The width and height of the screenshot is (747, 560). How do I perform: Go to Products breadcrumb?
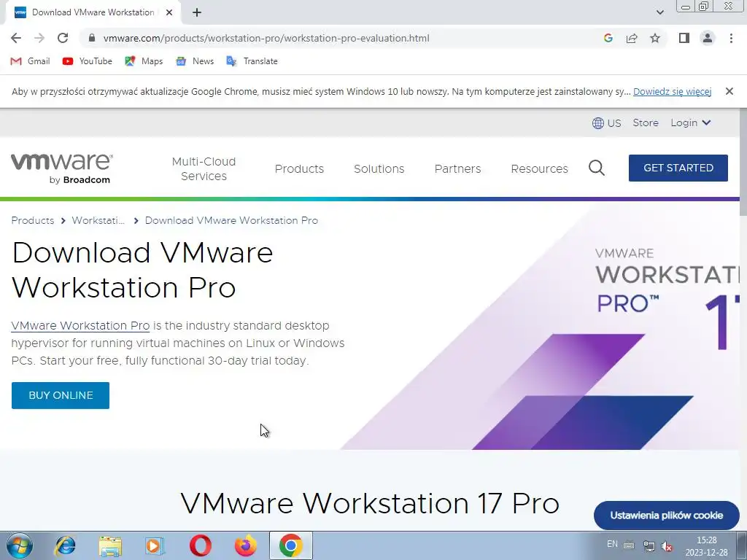click(32, 220)
